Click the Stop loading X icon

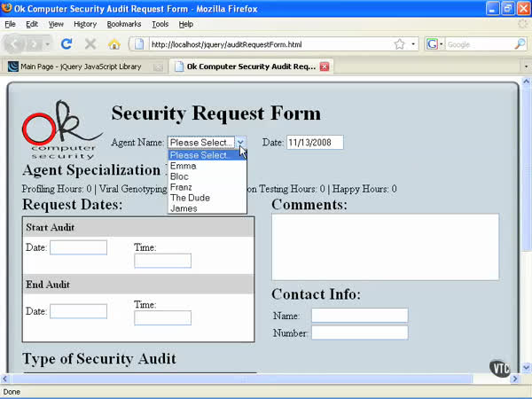(x=90, y=43)
